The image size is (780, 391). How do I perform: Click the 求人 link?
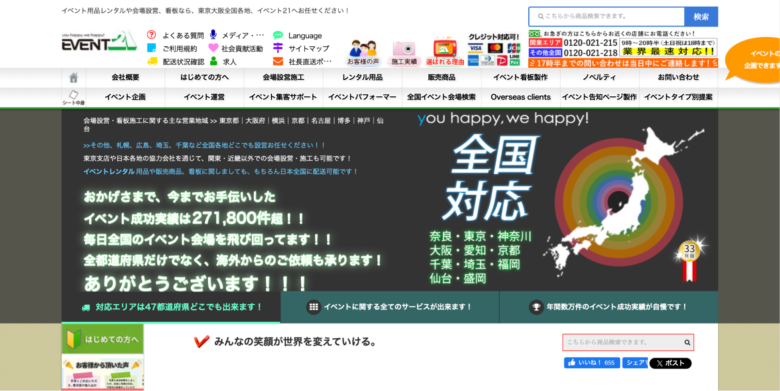click(229, 62)
